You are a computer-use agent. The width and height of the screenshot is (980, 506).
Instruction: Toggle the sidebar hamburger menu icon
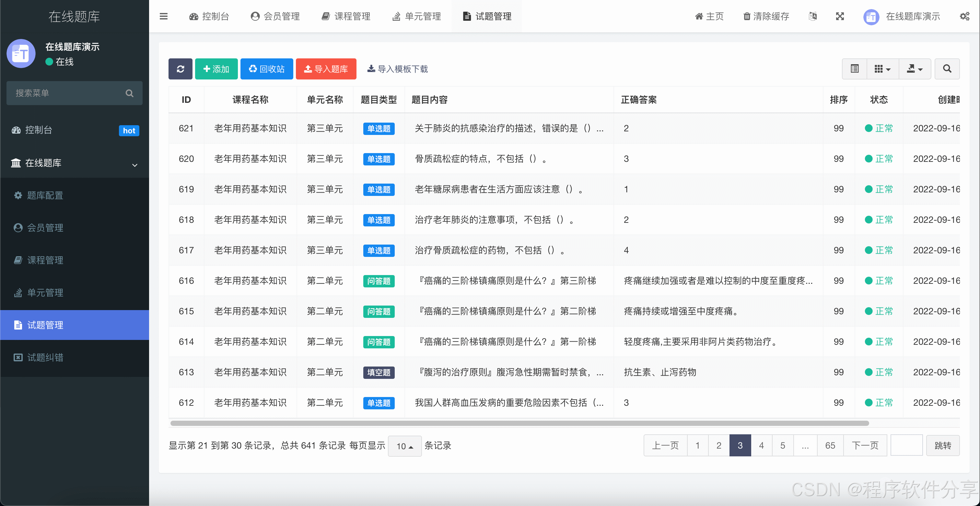(x=164, y=16)
